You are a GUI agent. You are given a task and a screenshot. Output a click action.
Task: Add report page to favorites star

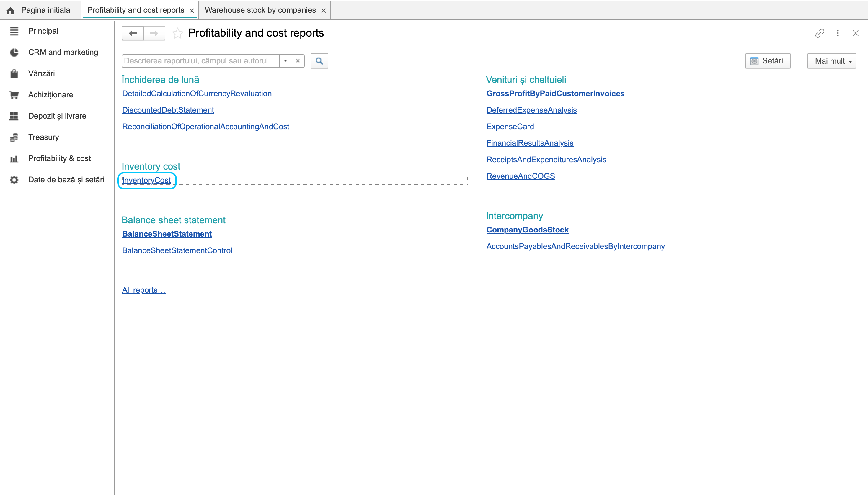pyautogui.click(x=177, y=33)
